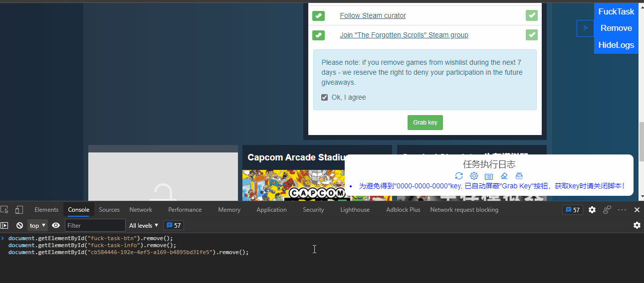Open the Lighthouse tab
Screen dimensions: 644x283
355,210
